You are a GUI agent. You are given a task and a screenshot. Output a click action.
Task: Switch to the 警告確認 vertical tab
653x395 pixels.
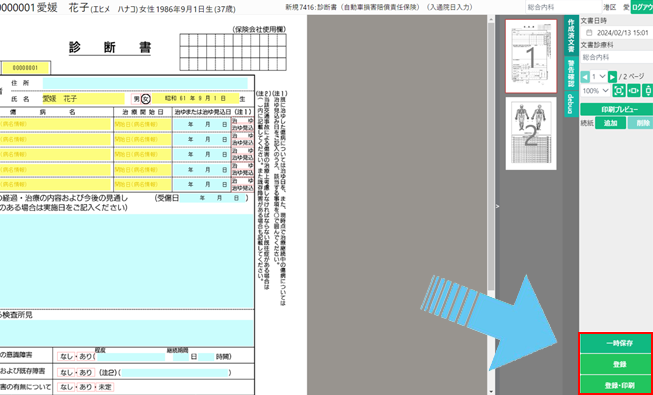coord(571,73)
